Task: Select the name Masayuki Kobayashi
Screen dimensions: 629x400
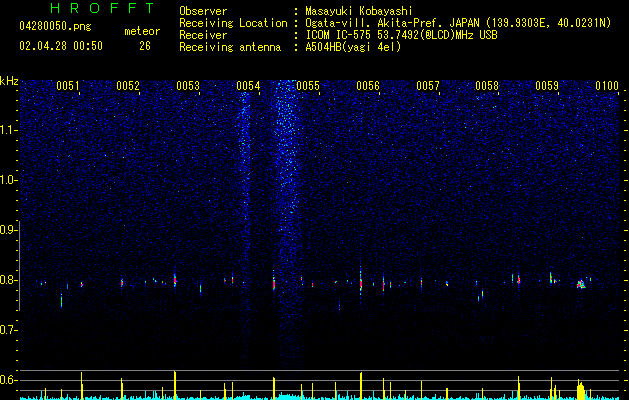Action: pyautogui.click(x=359, y=11)
